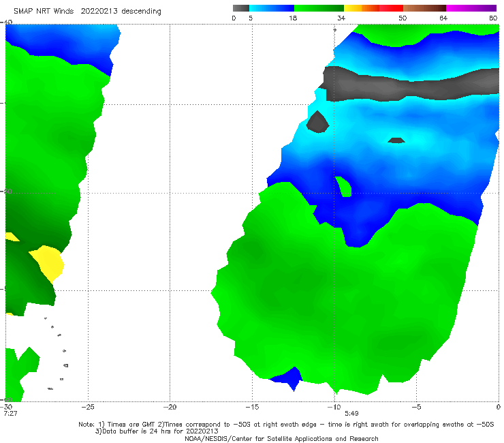This screenshot has width=504, height=443.
Task: Click the yellow-orange segment after 34 on the color bar
Action: [x=361, y=8]
